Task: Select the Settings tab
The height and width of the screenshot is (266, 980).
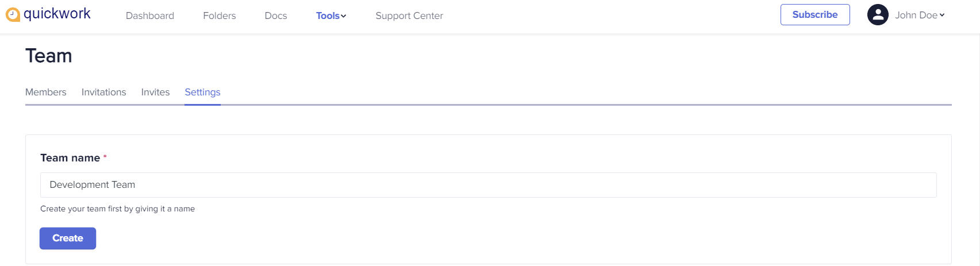Action: pyautogui.click(x=202, y=92)
